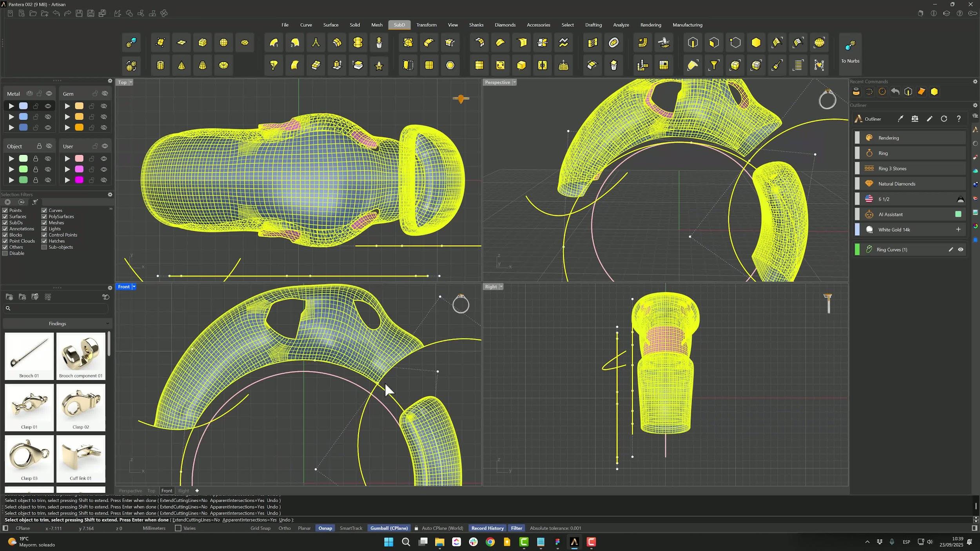Click the Outliner refresh icon

tap(944, 119)
